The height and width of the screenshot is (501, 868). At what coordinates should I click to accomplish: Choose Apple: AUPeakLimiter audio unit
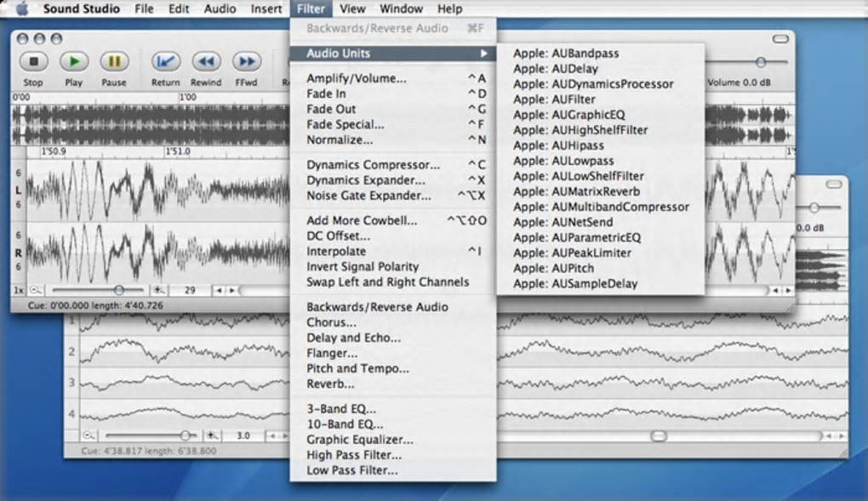point(601,253)
